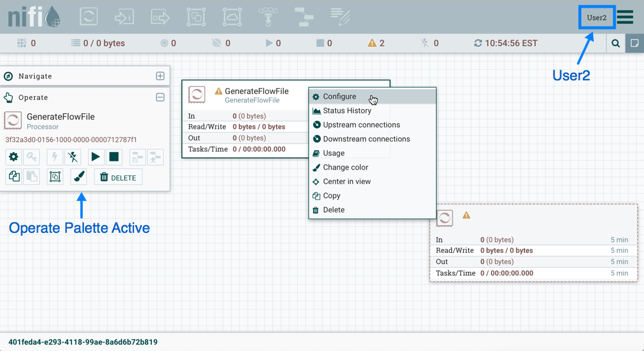644x351 pixels.
Task: Click the Funnel icon in the top toolbar
Action: pos(268,17)
